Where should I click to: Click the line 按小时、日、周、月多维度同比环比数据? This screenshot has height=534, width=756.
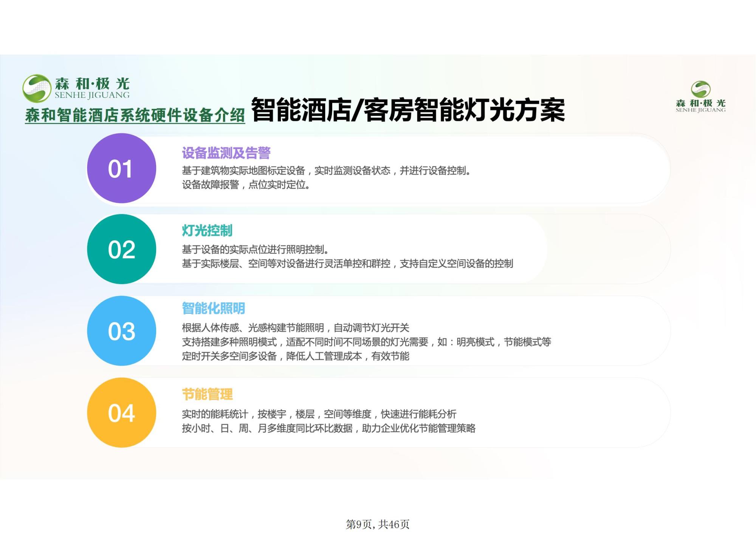coord(328,428)
